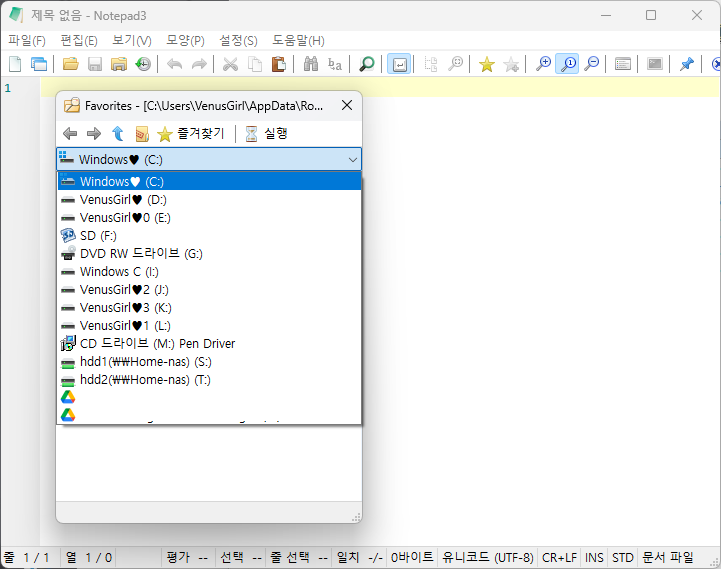Click the Copy icon in toolbar
Viewport: 721px width, 569px height.
255,64
